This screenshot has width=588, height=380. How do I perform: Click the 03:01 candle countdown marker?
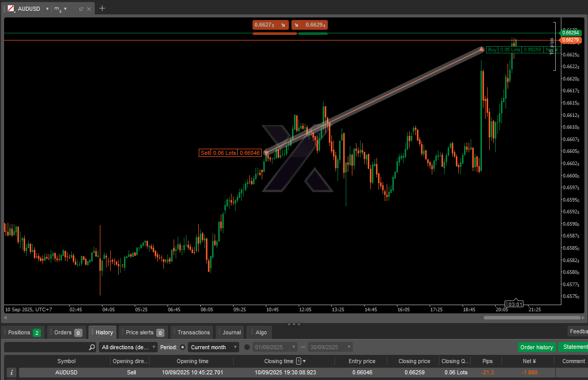click(x=515, y=304)
